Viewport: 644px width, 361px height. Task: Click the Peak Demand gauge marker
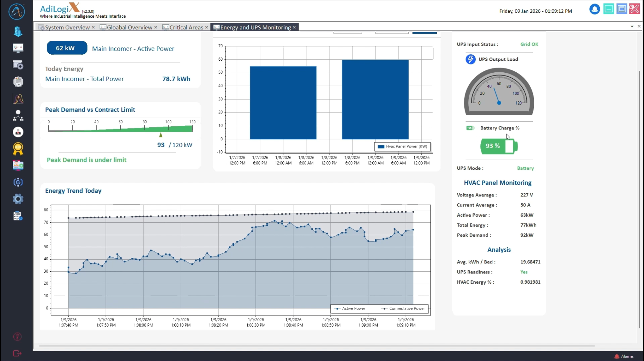click(161, 135)
